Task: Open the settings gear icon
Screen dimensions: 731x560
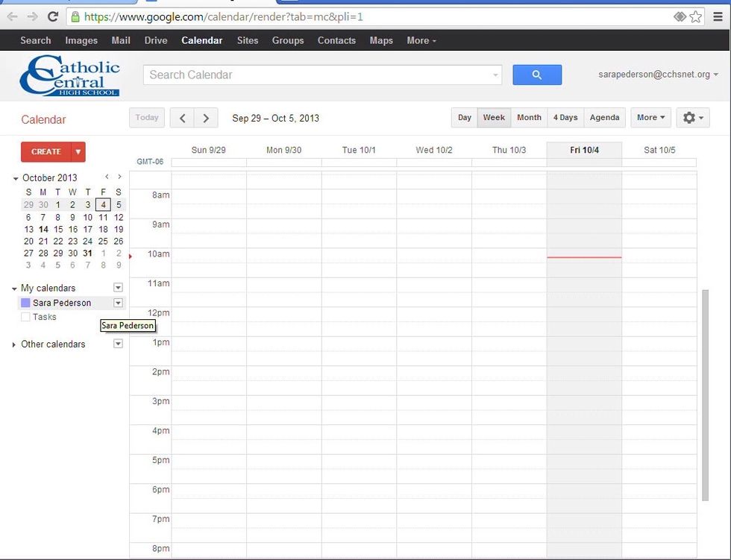Action: 691,117
